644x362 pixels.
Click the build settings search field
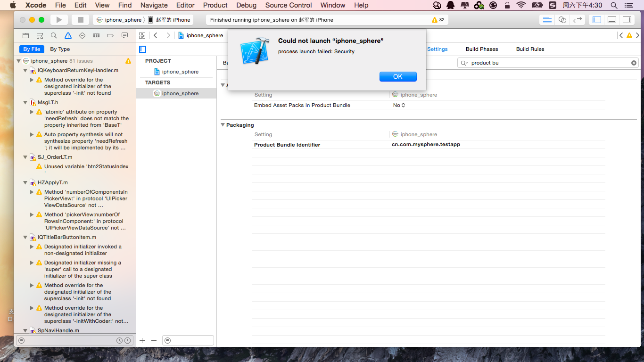(x=548, y=63)
